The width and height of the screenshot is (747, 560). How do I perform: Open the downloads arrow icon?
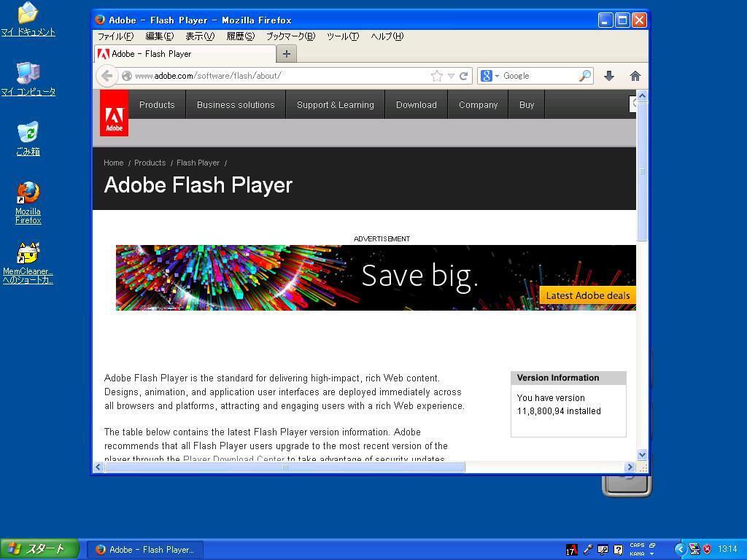pos(609,76)
